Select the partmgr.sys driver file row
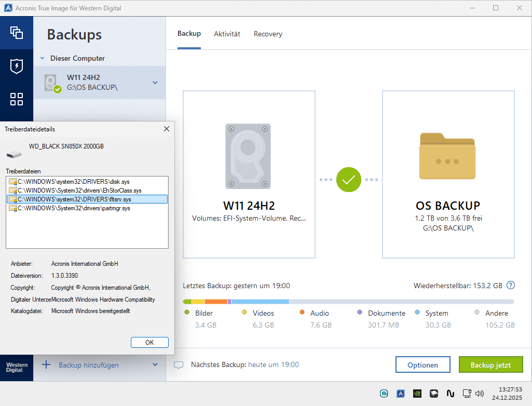Viewport: 532px width, 406px height. click(x=87, y=208)
